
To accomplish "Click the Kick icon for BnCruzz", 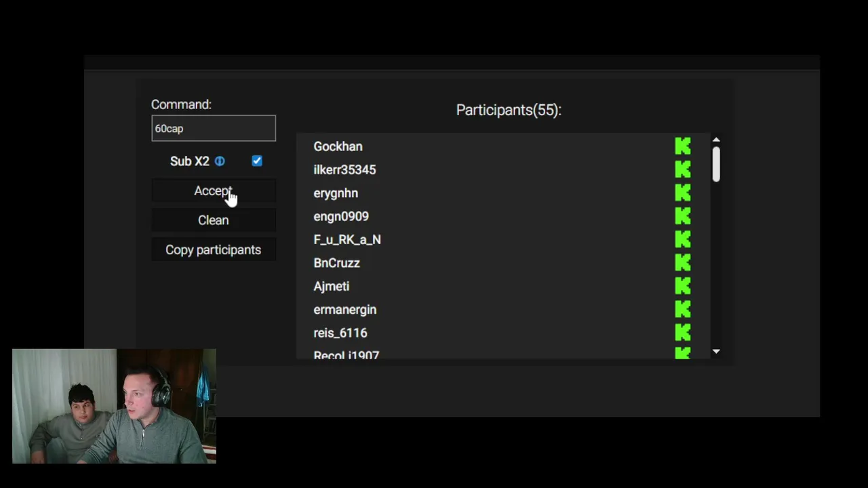I will pos(683,263).
